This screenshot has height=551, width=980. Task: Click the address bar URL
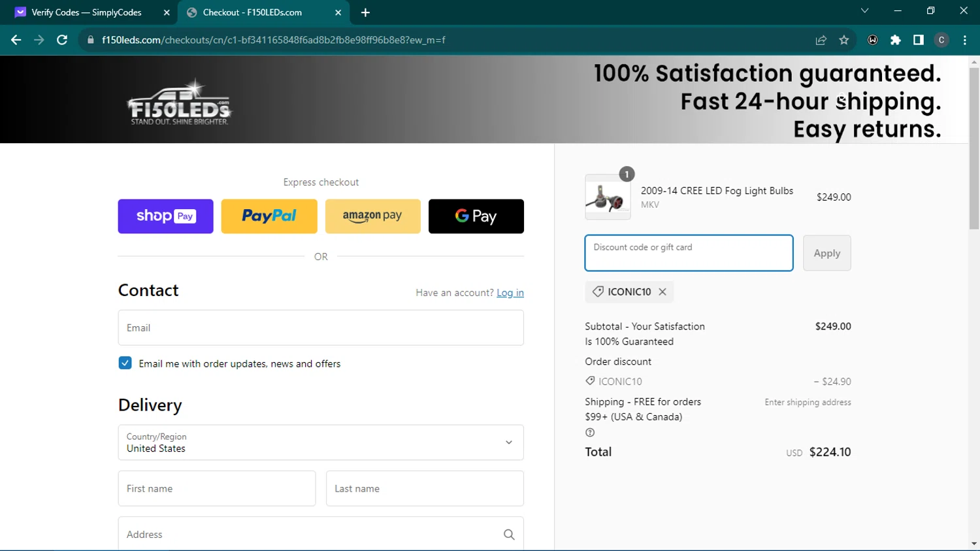click(x=274, y=40)
